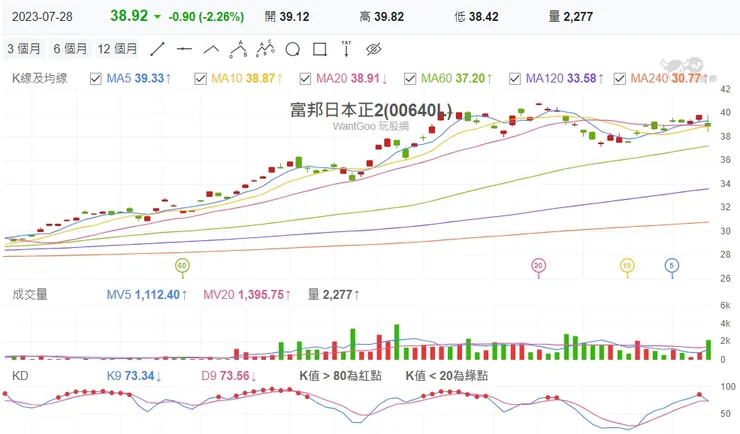Viewport: 740px width, 434px height.
Task: Select the trend line drawing tool
Action: pyautogui.click(x=158, y=49)
